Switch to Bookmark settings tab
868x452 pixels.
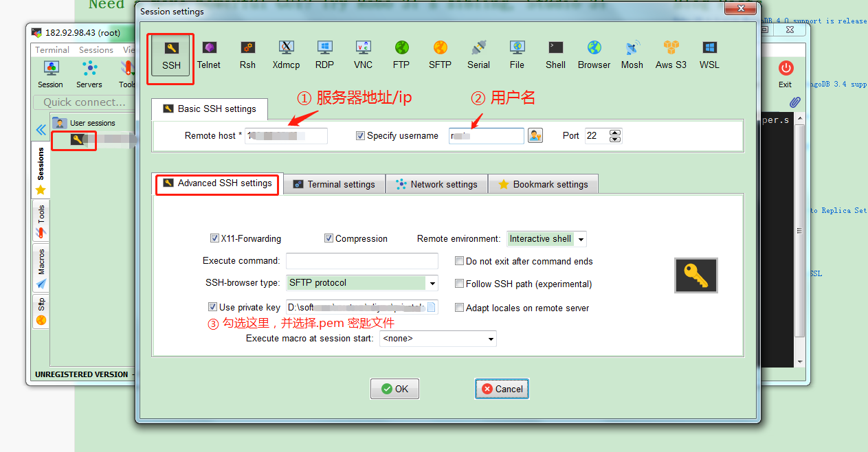[543, 184]
